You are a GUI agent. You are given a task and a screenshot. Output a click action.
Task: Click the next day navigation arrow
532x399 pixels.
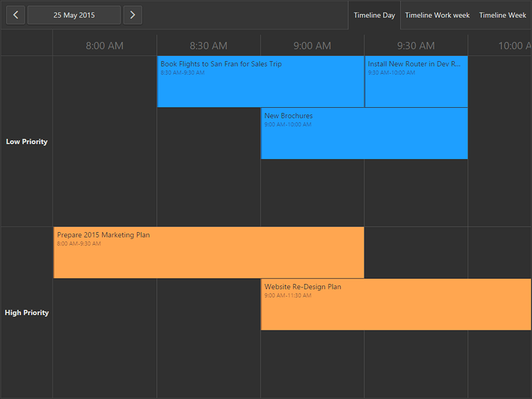(132, 15)
